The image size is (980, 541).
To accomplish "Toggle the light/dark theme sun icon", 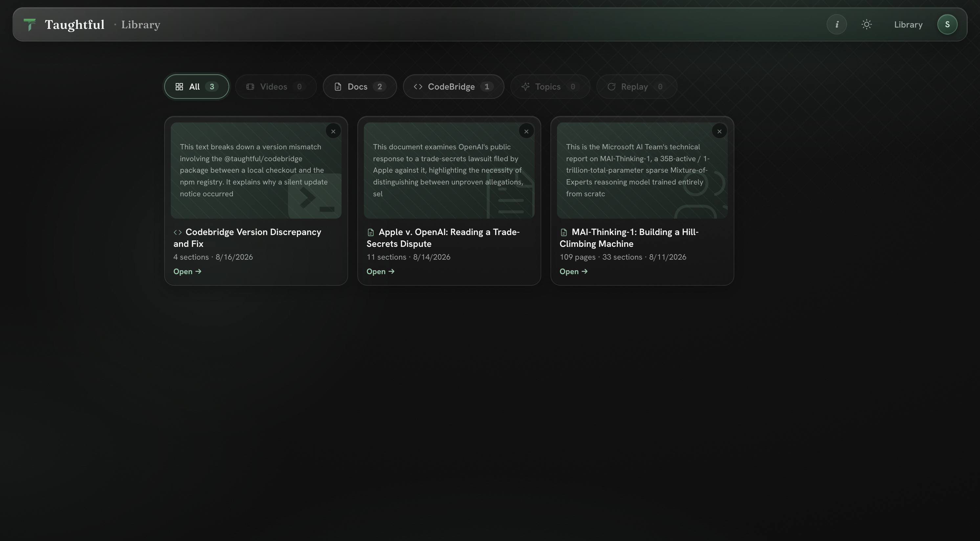I will point(867,25).
